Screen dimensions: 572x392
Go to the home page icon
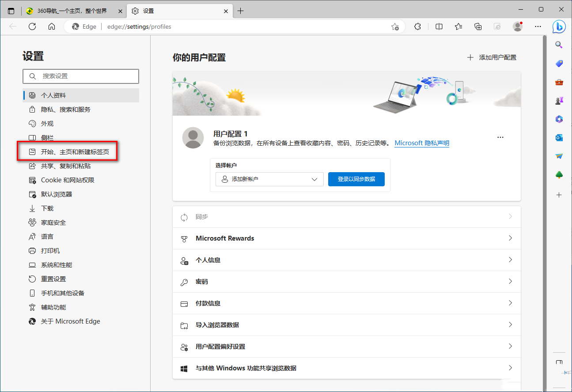click(x=52, y=26)
